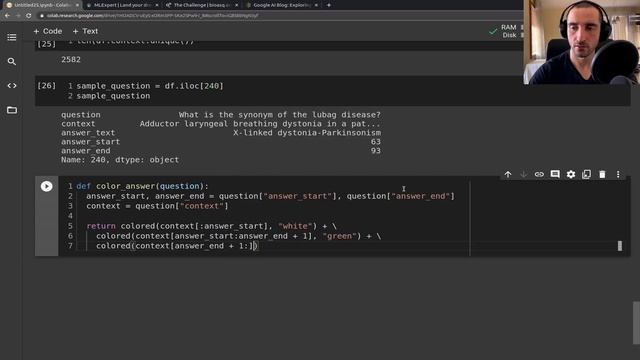Screen dimensions: 640x360
Task: Open the find and replace search icon
Action: pyautogui.click(x=12, y=62)
